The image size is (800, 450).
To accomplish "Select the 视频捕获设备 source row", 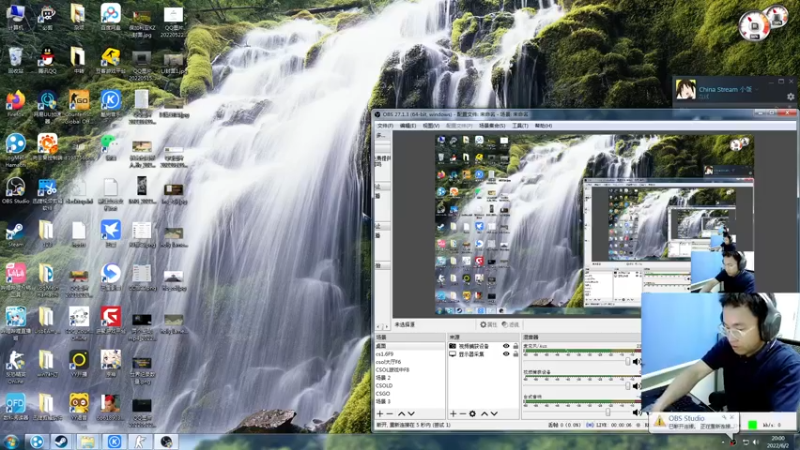I will [484, 346].
